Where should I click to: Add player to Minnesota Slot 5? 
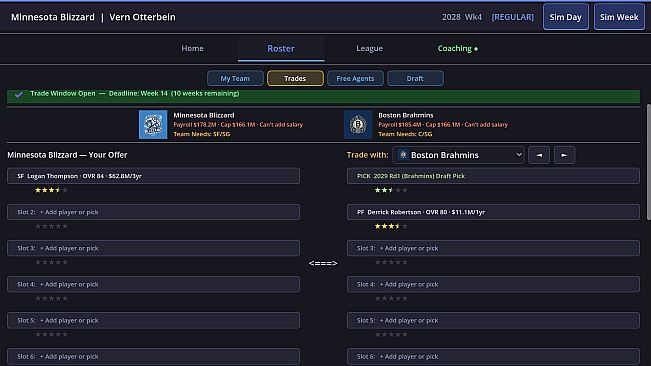pos(153,320)
